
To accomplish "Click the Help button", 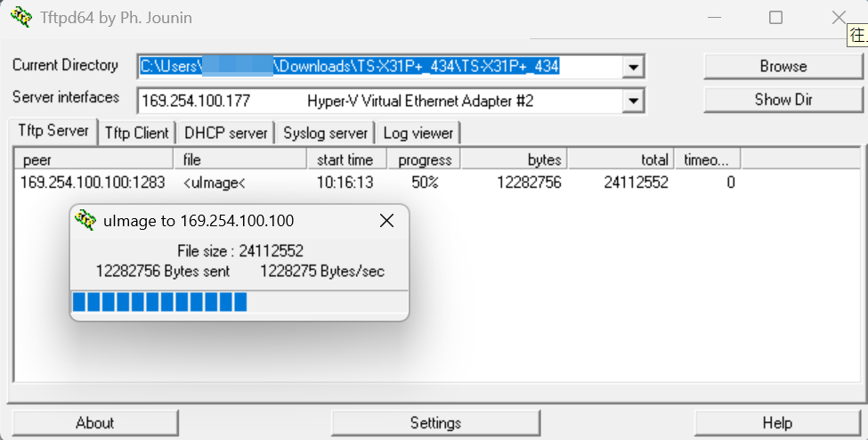I will point(777,423).
